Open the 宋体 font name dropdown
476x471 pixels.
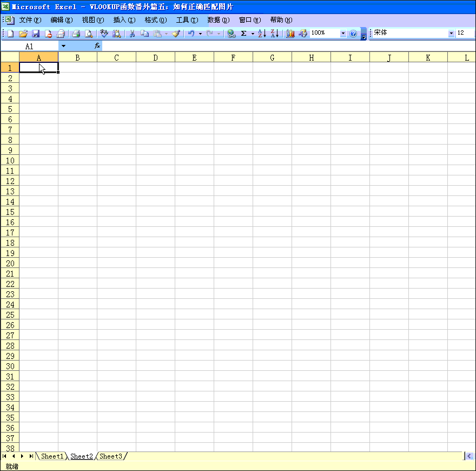[x=451, y=34]
